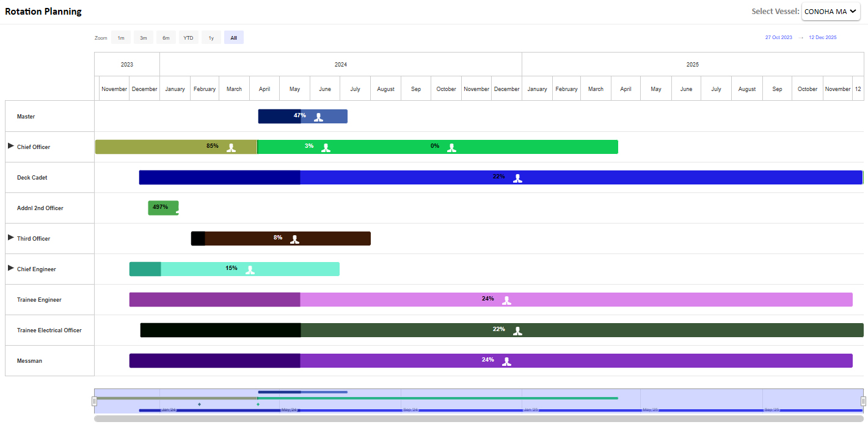Expand the Third Officer row
Image resolution: width=868 pixels, height=430 pixels.
10,238
